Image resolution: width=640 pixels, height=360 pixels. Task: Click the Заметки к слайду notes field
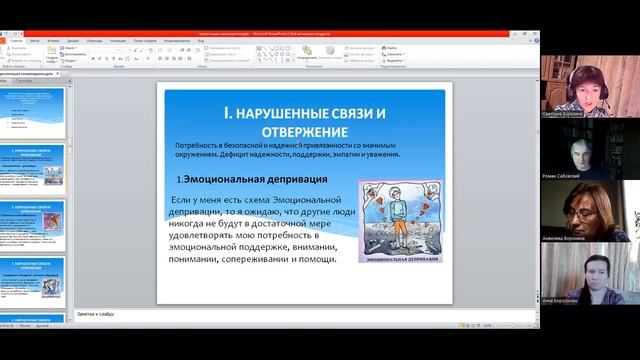click(305, 314)
